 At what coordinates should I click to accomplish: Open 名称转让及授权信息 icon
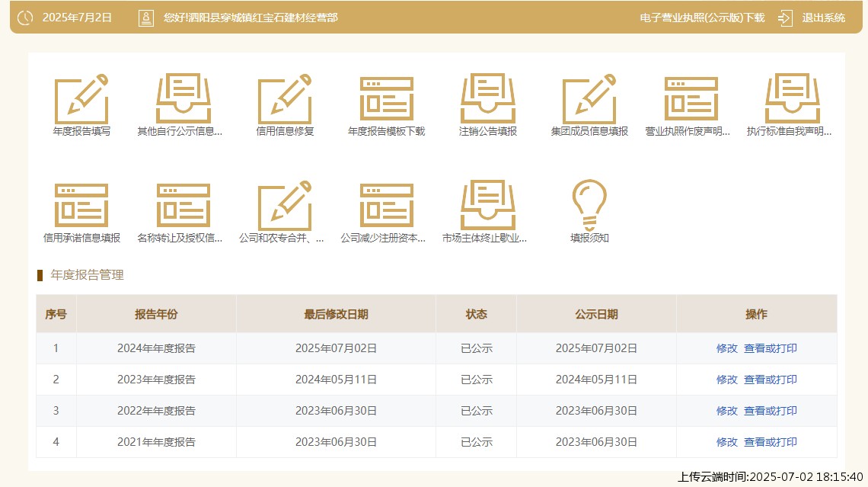pyautogui.click(x=183, y=206)
